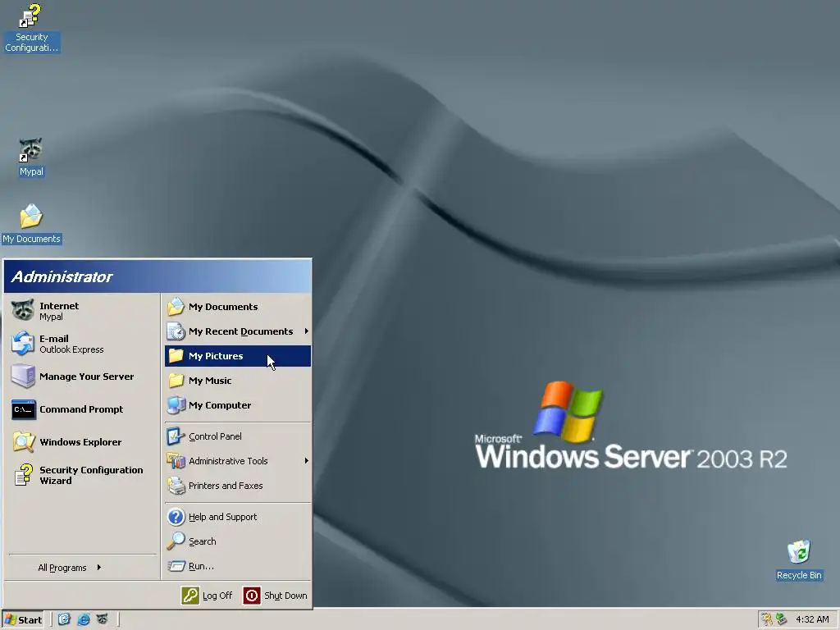Click Mypal raccoon icon in Start menu
Screen dimensions: 840x630
click(x=23, y=310)
